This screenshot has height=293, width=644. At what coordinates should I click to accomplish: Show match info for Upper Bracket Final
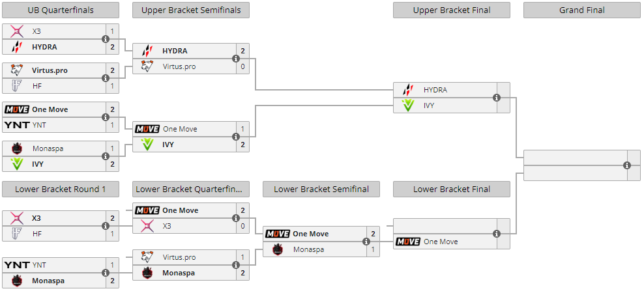pyautogui.click(x=497, y=98)
